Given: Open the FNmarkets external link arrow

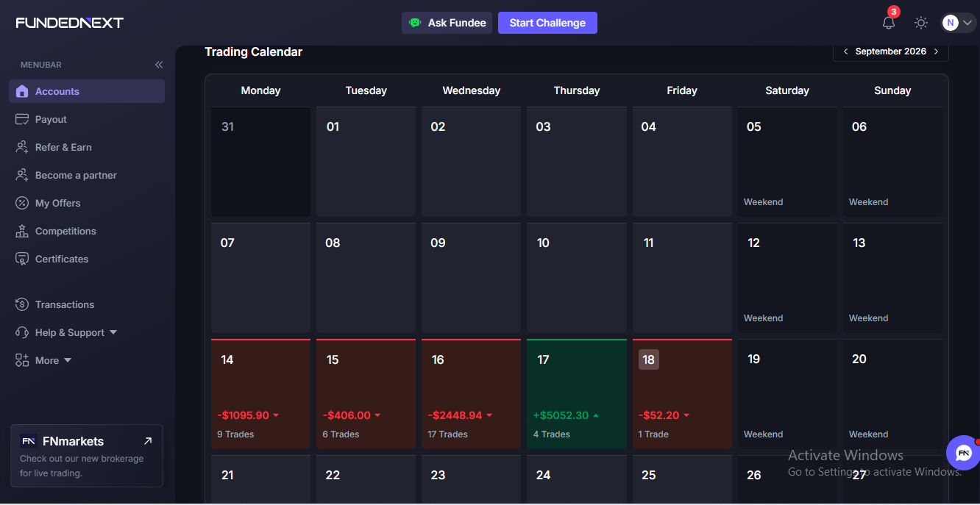Looking at the screenshot, I should (148, 441).
